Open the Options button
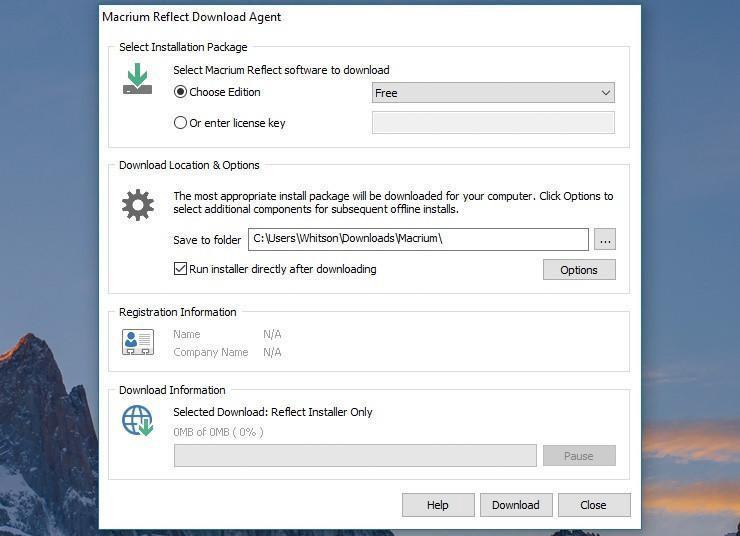Viewport: 740px width, 536px height. pyautogui.click(x=579, y=270)
